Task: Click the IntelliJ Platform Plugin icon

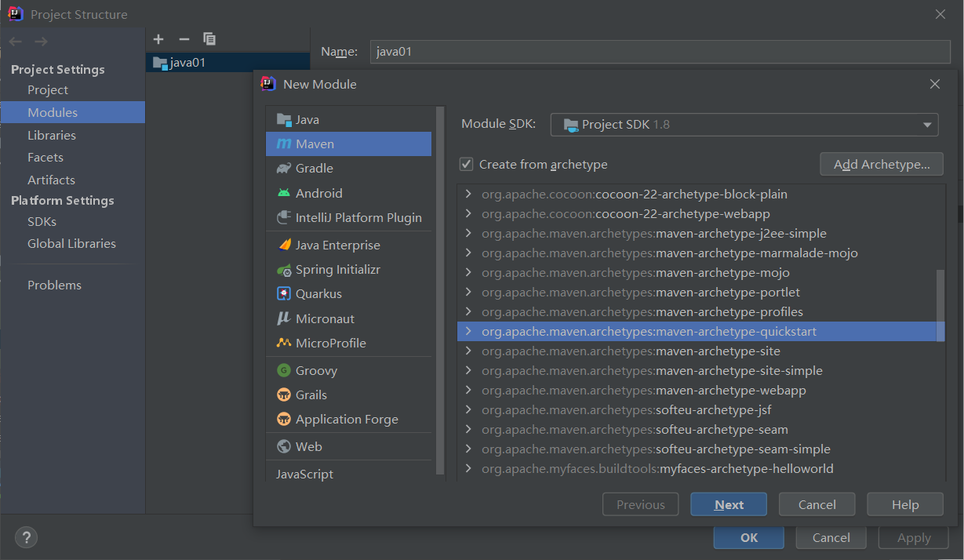Action: click(x=283, y=217)
